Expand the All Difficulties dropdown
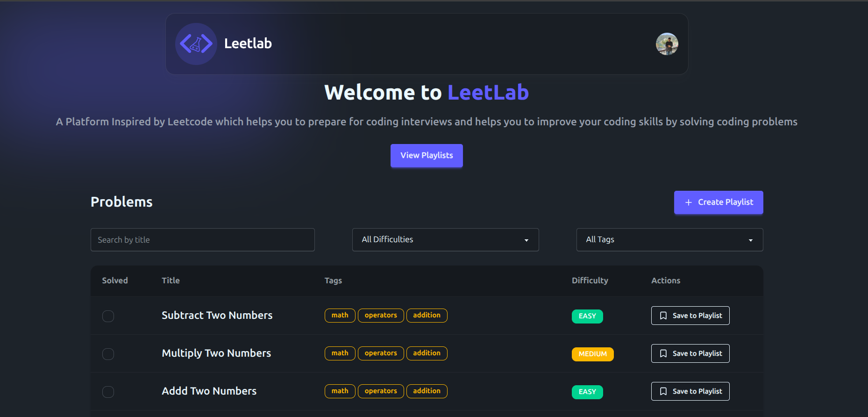 (x=446, y=240)
